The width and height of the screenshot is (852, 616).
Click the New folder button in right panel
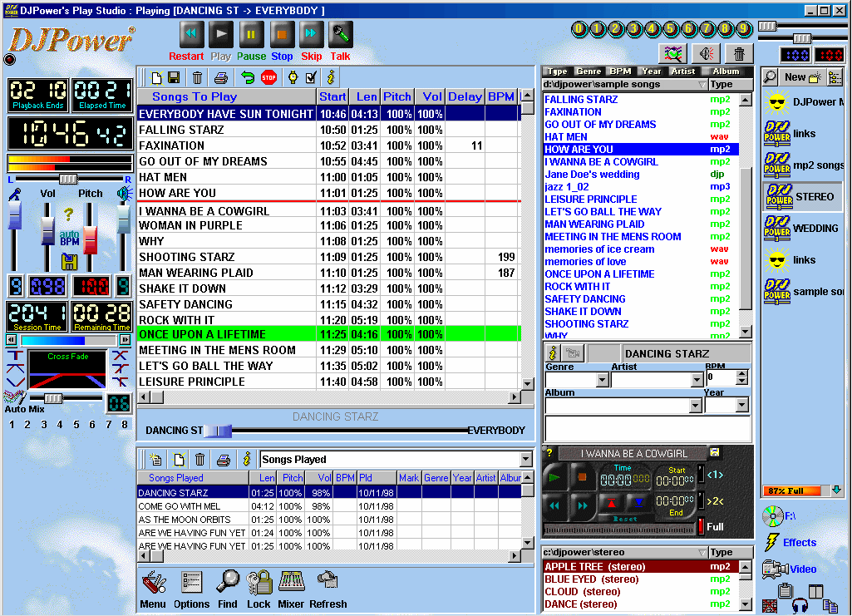[802, 77]
